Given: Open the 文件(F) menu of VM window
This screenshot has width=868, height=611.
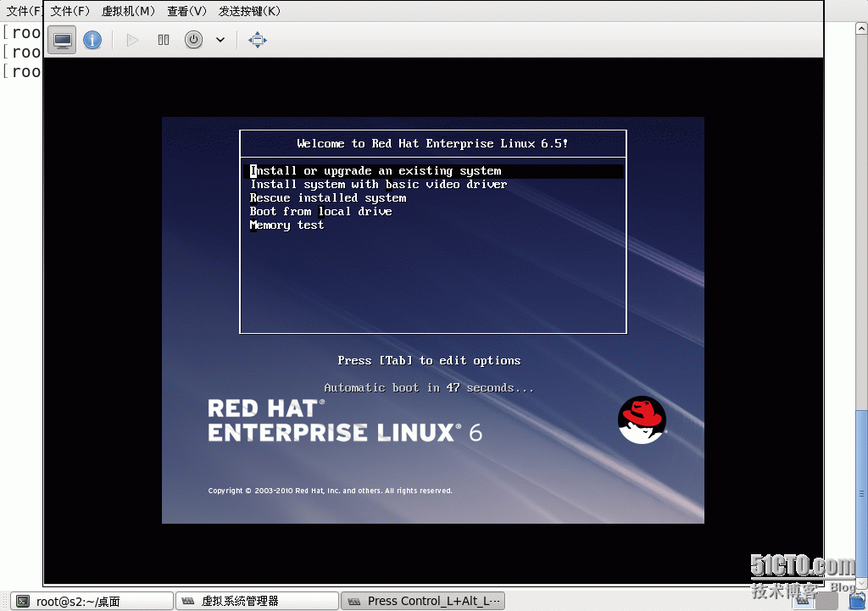Looking at the screenshot, I should [70, 11].
